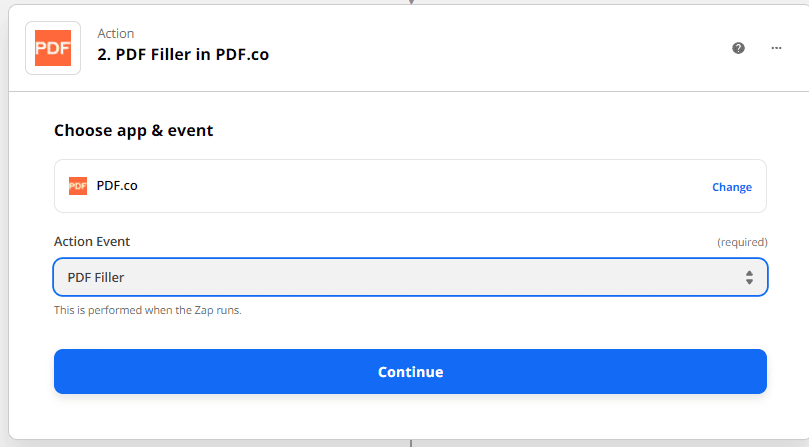Click the small PDF.co icon beside app name
Screen dimensions: 809x447
click(78, 186)
